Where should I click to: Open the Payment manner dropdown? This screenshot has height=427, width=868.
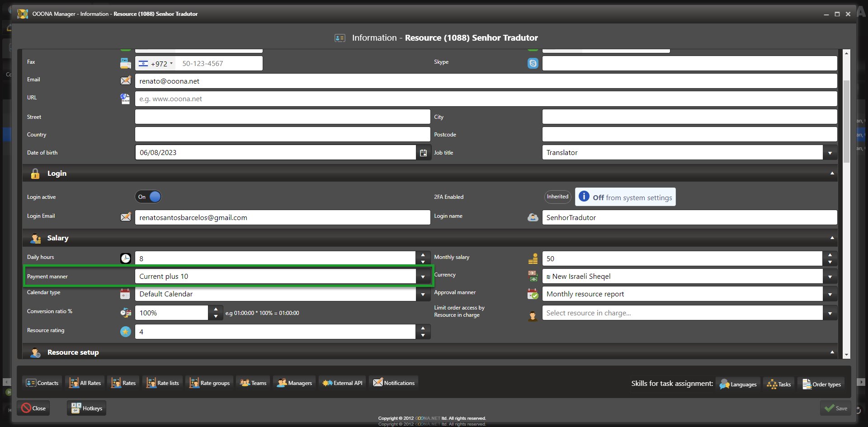click(423, 277)
